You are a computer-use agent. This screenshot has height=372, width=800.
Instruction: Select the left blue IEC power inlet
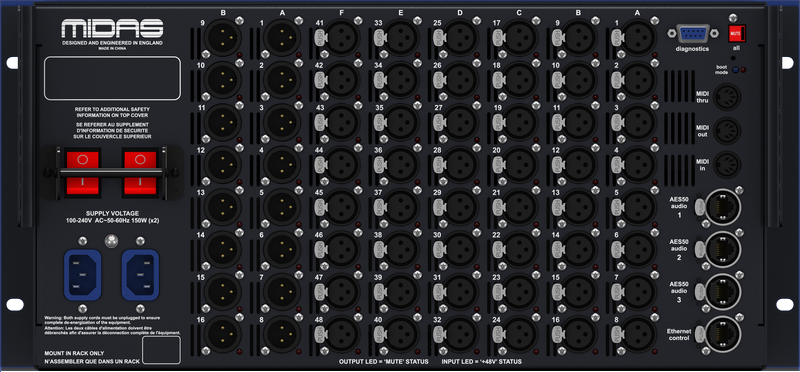click(82, 275)
